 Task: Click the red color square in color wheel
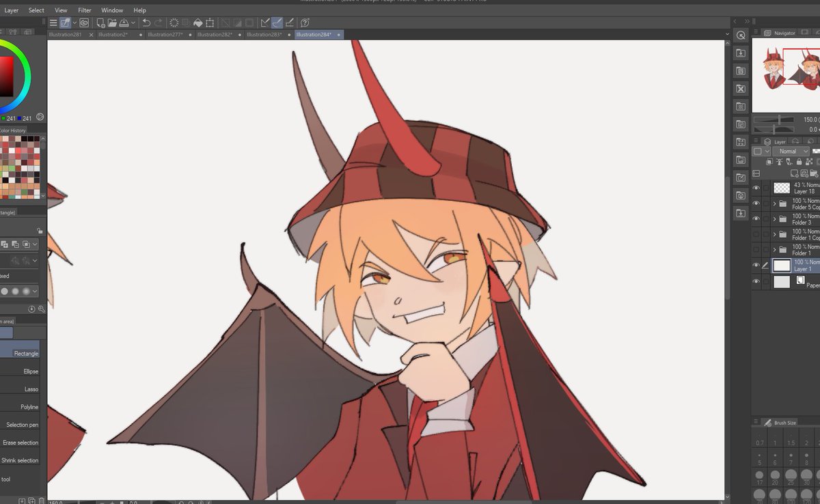pyautogui.click(x=5, y=76)
